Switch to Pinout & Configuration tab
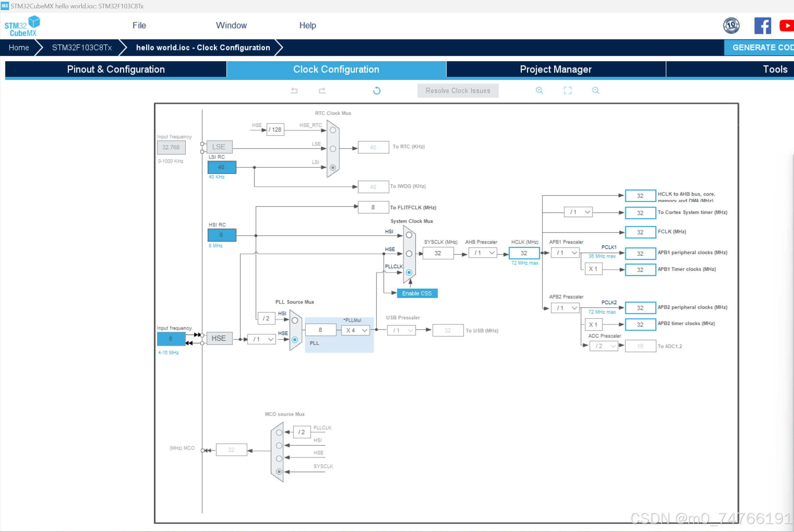This screenshot has width=794, height=532. (x=116, y=69)
